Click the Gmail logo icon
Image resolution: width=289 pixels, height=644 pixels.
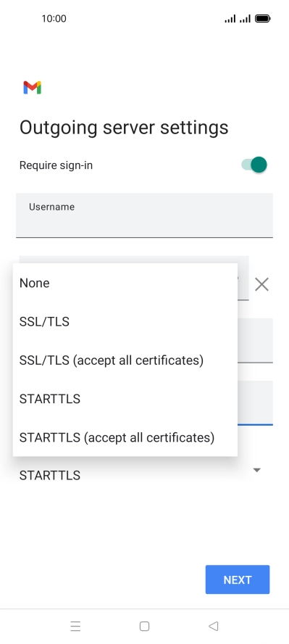(33, 88)
